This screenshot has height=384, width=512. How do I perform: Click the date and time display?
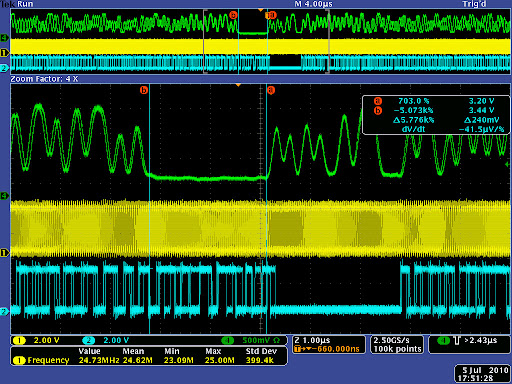(x=482, y=374)
